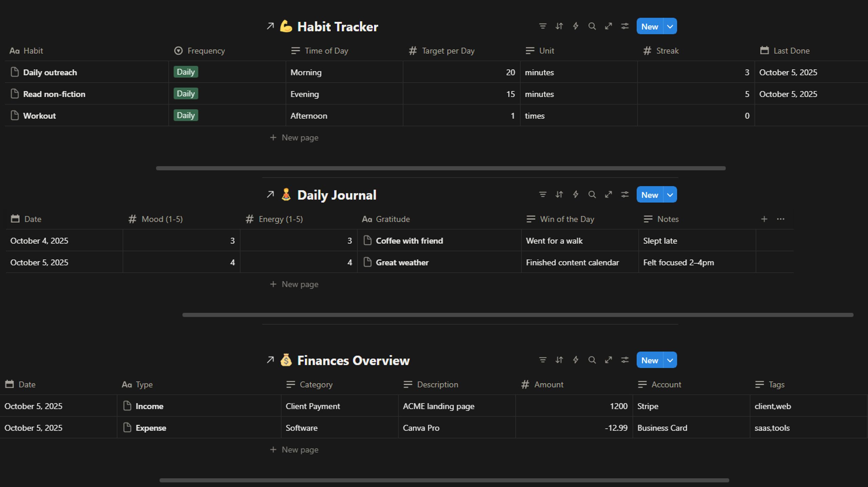Open Habit Tracker via arrow link icon
This screenshot has width=868, height=487.
[x=270, y=26]
